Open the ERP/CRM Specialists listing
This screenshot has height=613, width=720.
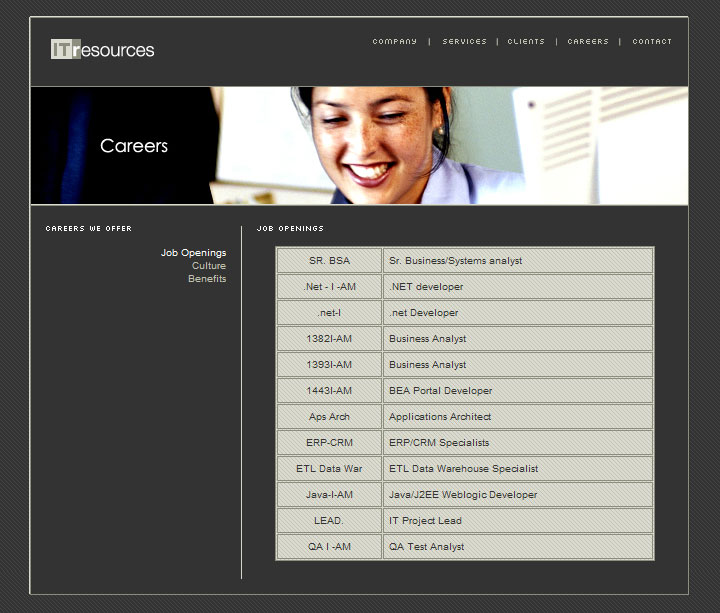pos(439,443)
